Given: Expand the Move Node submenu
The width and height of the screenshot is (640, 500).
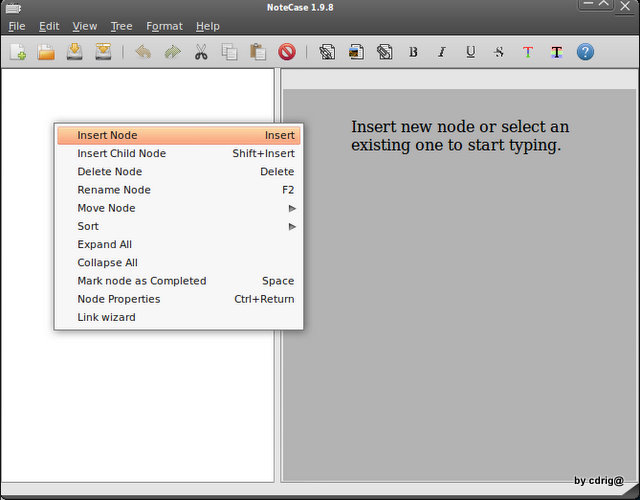Looking at the screenshot, I should tap(179, 208).
